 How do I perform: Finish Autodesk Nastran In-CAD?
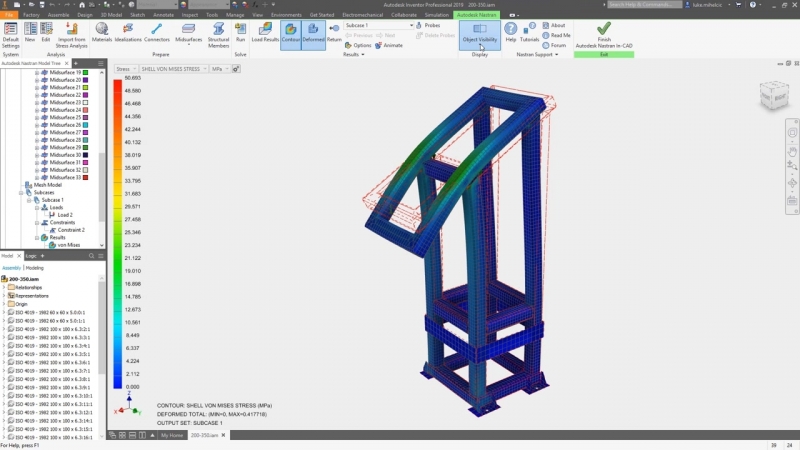tap(604, 35)
